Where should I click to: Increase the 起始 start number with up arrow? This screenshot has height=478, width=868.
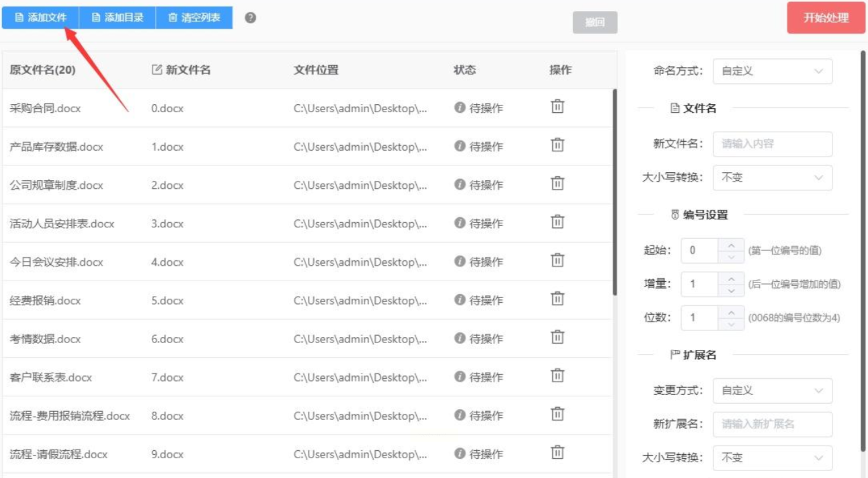click(x=731, y=245)
